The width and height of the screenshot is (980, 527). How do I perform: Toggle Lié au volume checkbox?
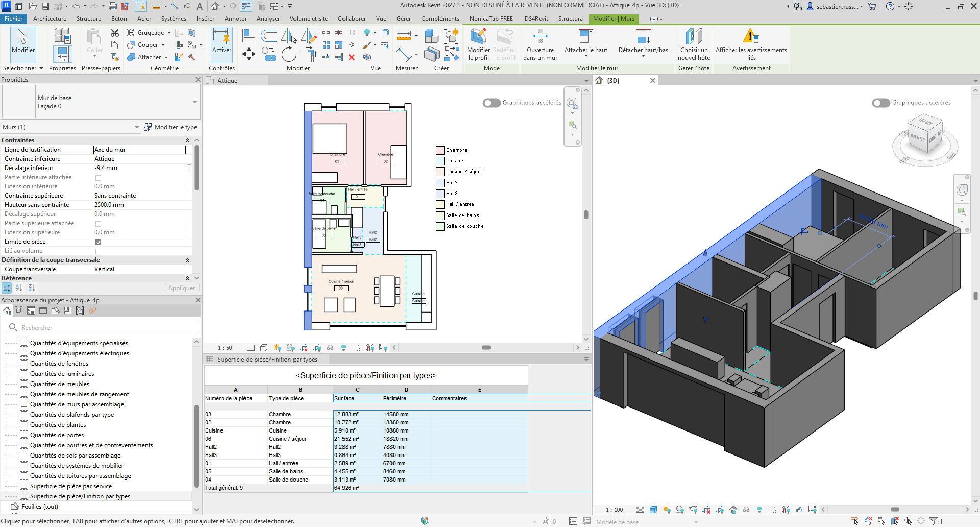point(98,251)
